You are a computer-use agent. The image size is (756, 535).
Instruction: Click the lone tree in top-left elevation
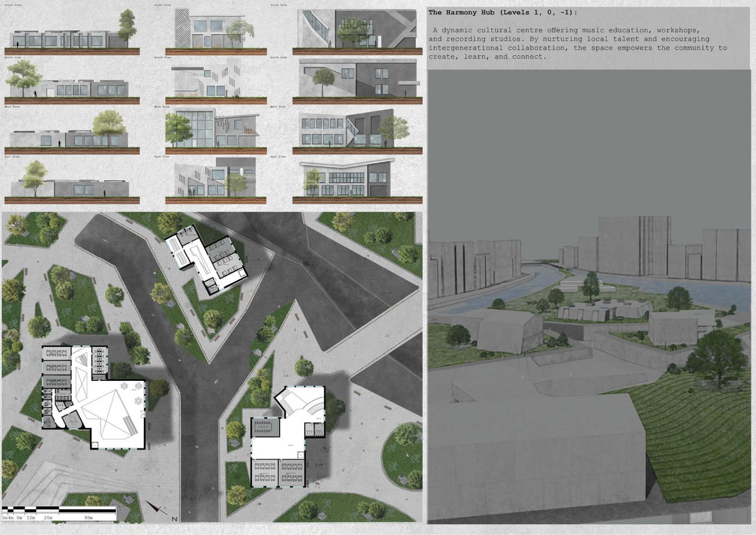pyautogui.click(x=127, y=25)
